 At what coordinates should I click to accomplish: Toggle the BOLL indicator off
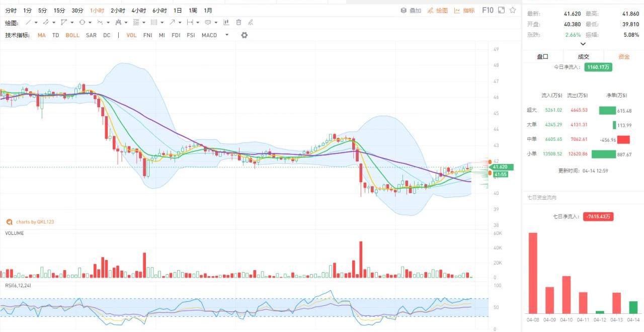[72, 35]
